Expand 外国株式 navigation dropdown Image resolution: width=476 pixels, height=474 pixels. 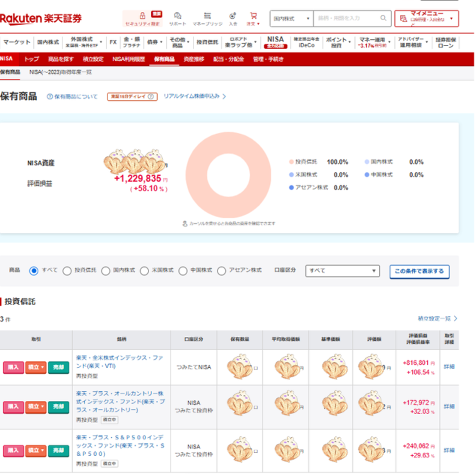(101, 42)
